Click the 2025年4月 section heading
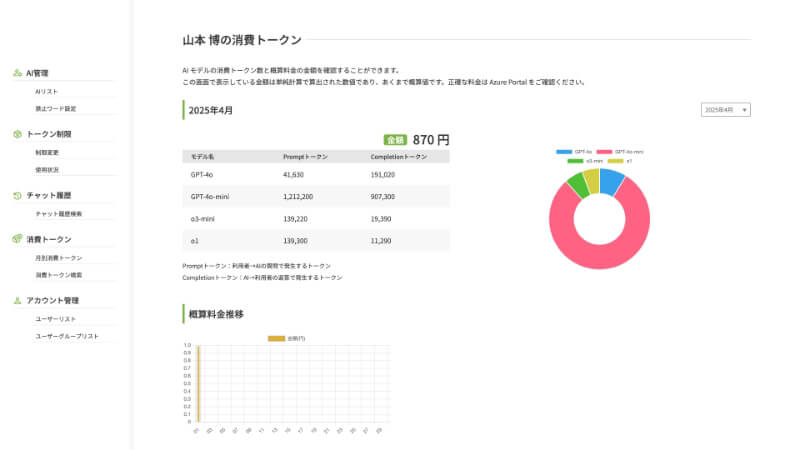This screenshot has height=450, width=800. pos(211,110)
